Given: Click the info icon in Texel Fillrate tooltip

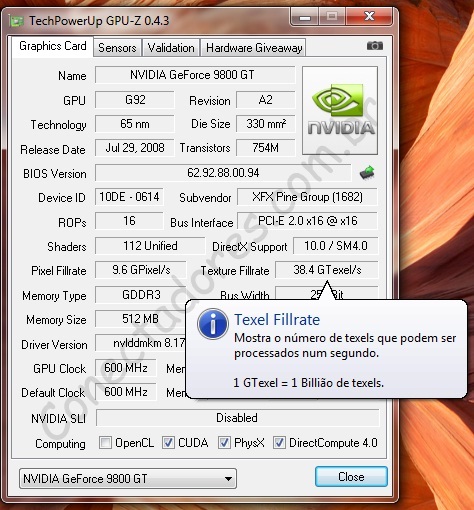Looking at the screenshot, I should [213, 324].
